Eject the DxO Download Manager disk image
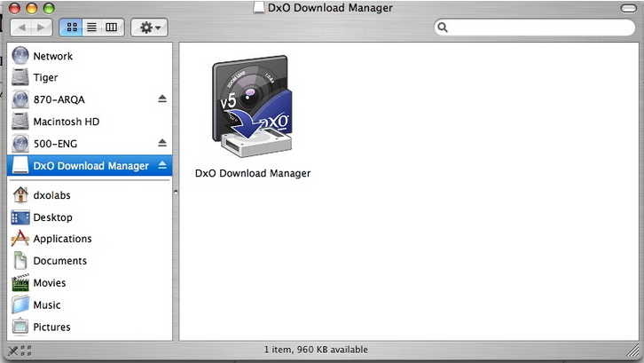 click(x=162, y=165)
